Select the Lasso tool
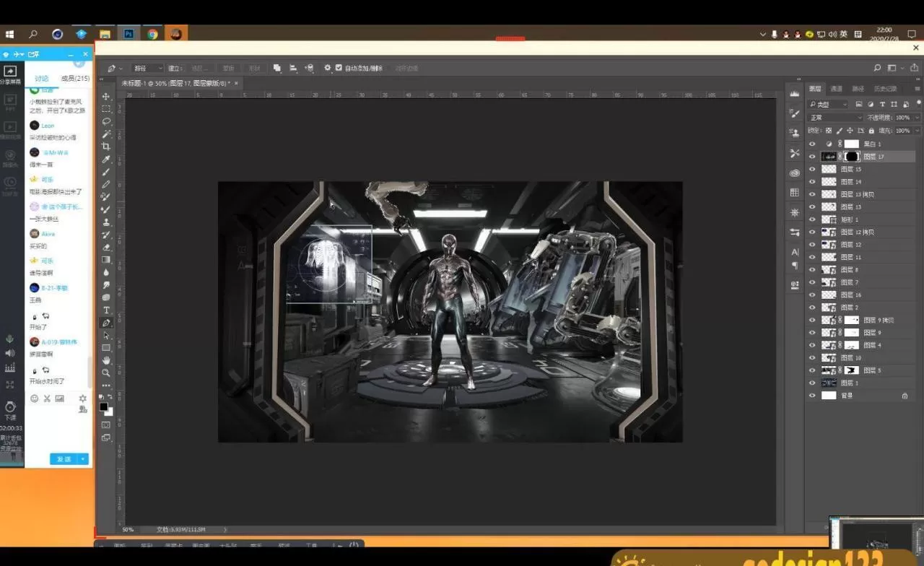This screenshot has width=924, height=566. [106, 121]
